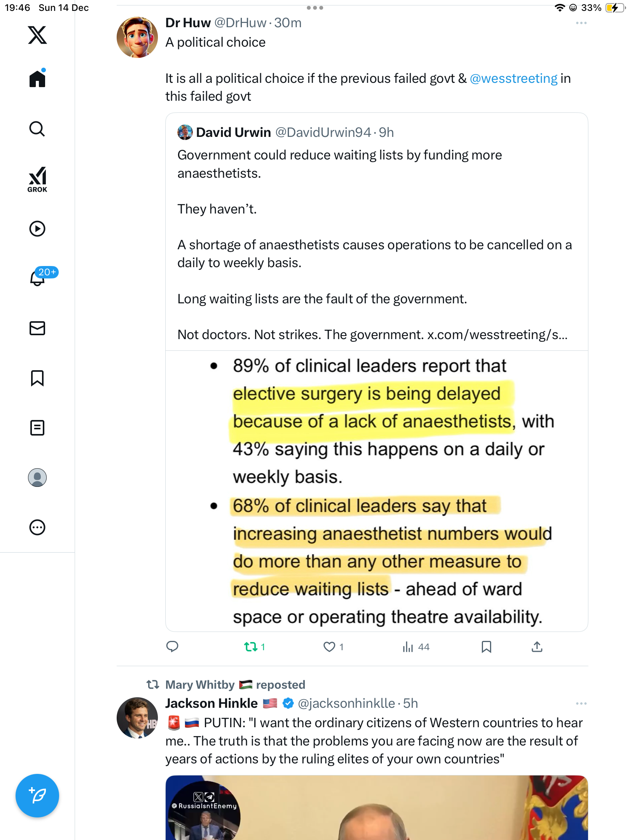Screen dimensions: 630x840
Task: Bookmark Dr Huw's post
Action: 486,647
